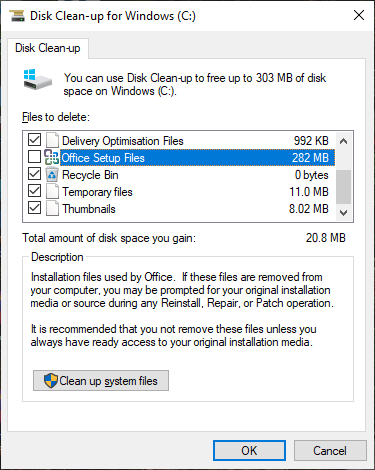The height and width of the screenshot is (470, 375).
Task: Click the file list scrollbar thumb
Action: coord(344,187)
